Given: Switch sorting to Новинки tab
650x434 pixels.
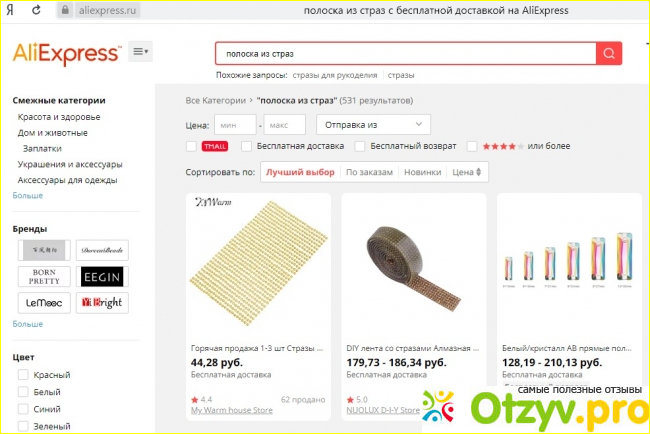Looking at the screenshot, I should (x=422, y=172).
